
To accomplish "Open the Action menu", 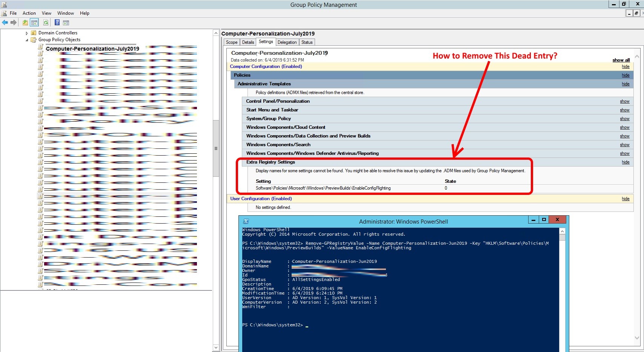I will click(x=29, y=13).
